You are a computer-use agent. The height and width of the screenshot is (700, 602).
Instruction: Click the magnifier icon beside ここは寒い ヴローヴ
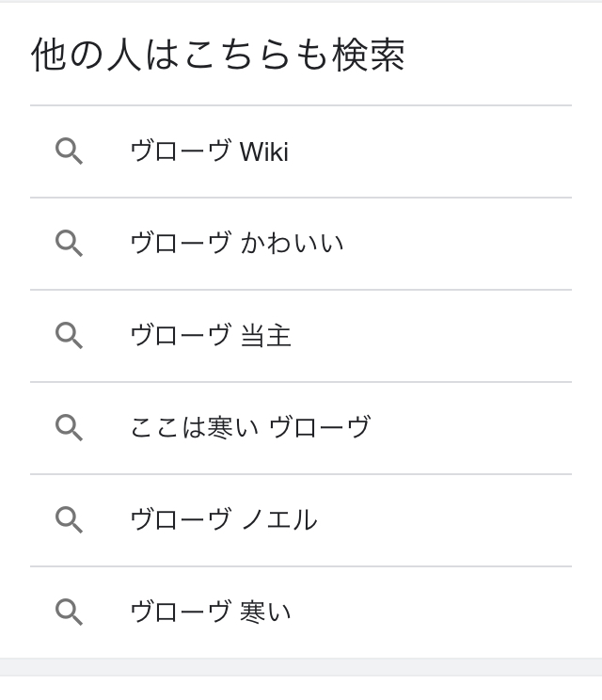(69, 428)
